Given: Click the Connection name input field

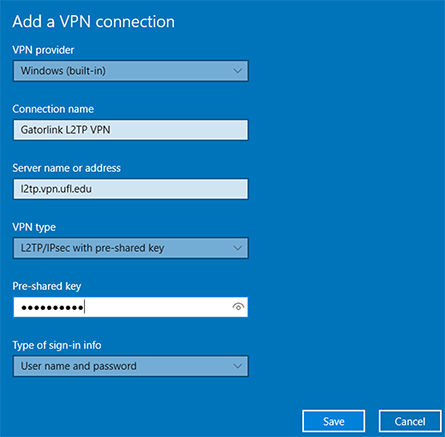Looking at the screenshot, I should click(x=131, y=130).
